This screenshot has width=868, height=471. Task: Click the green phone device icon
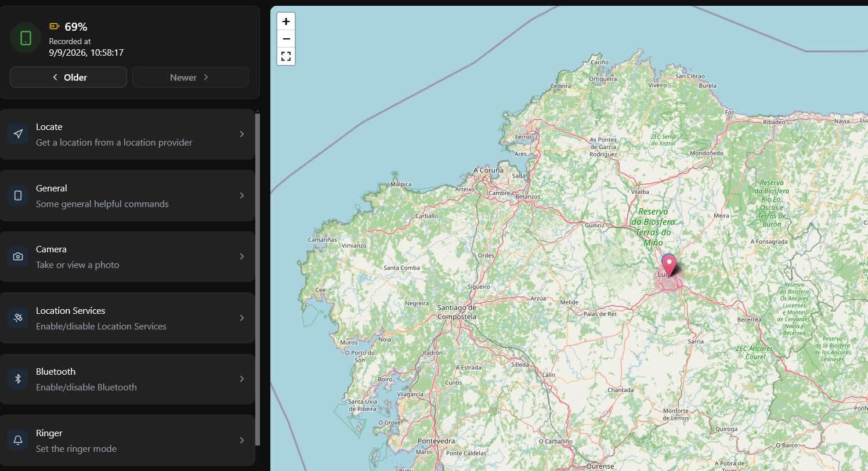(26, 38)
